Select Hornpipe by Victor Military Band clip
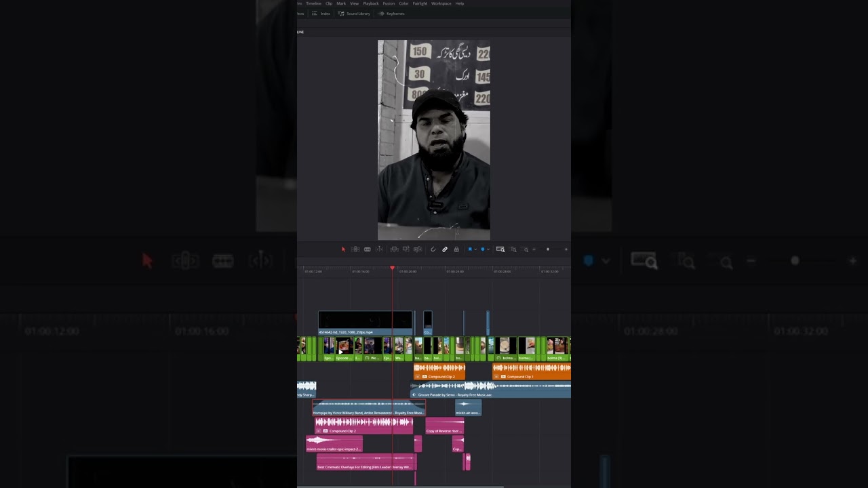 pos(369,408)
